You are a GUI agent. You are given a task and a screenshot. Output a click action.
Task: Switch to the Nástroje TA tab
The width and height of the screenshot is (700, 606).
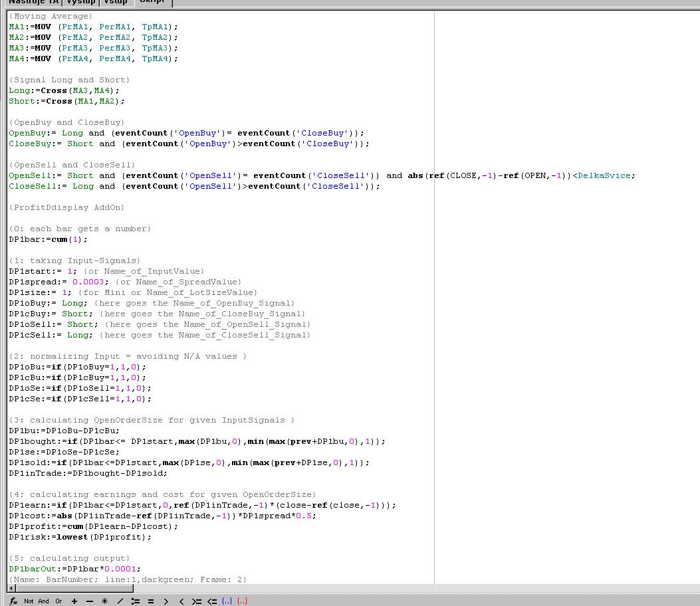click(x=33, y=3)
